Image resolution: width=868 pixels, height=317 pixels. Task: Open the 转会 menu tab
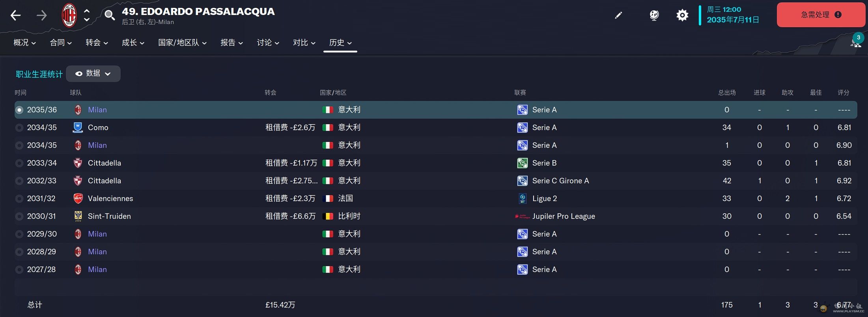97,43
